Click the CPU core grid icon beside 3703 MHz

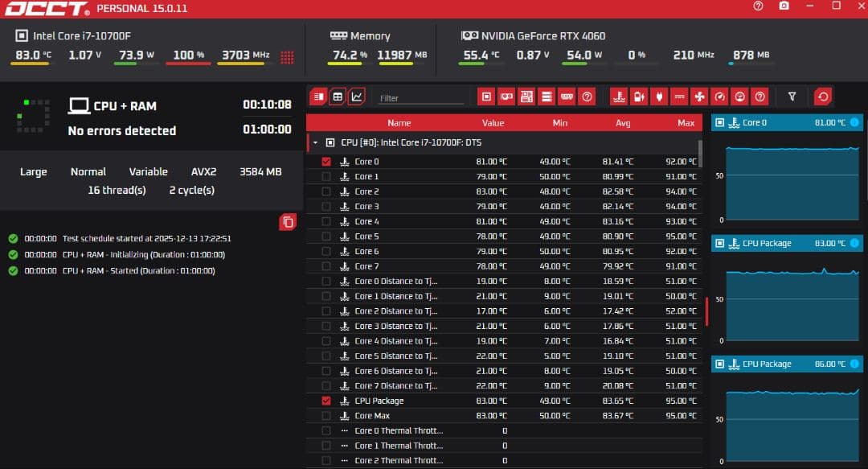(x=287, y=57)
